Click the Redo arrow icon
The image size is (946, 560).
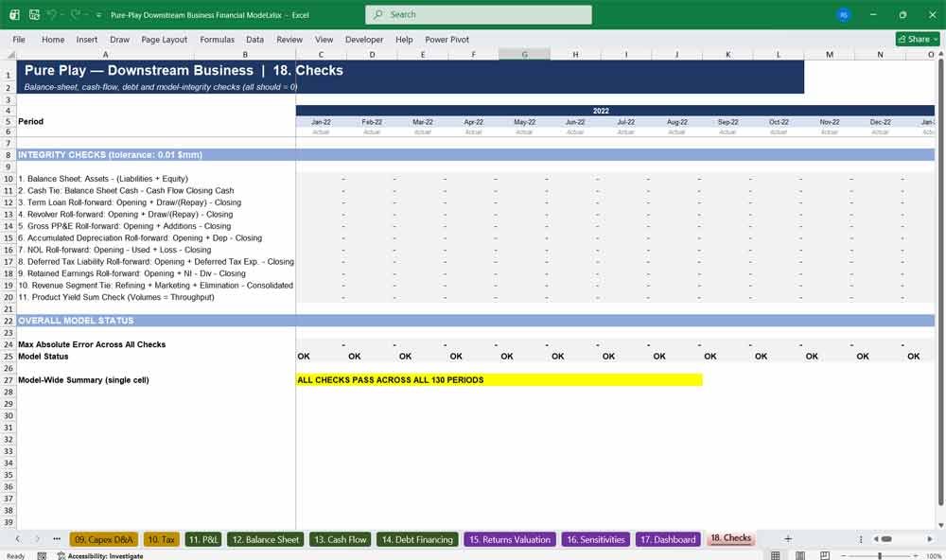76,14
